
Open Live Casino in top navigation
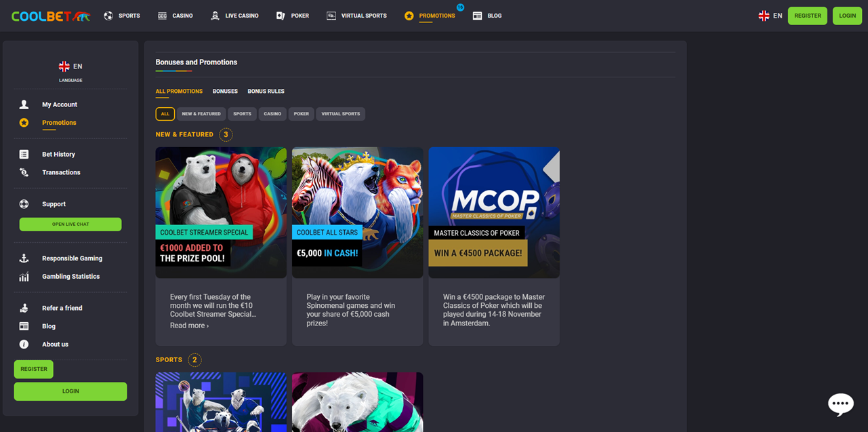[x=234, y=16]
